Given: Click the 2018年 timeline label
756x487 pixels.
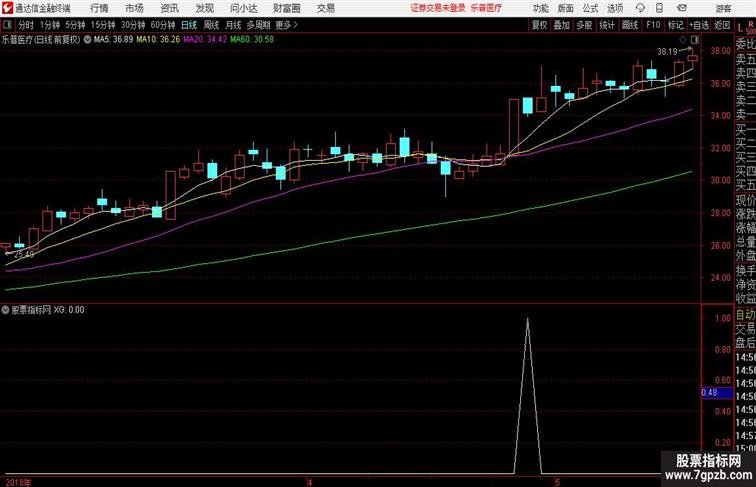Looking at the screenshot, I should 18,482.
